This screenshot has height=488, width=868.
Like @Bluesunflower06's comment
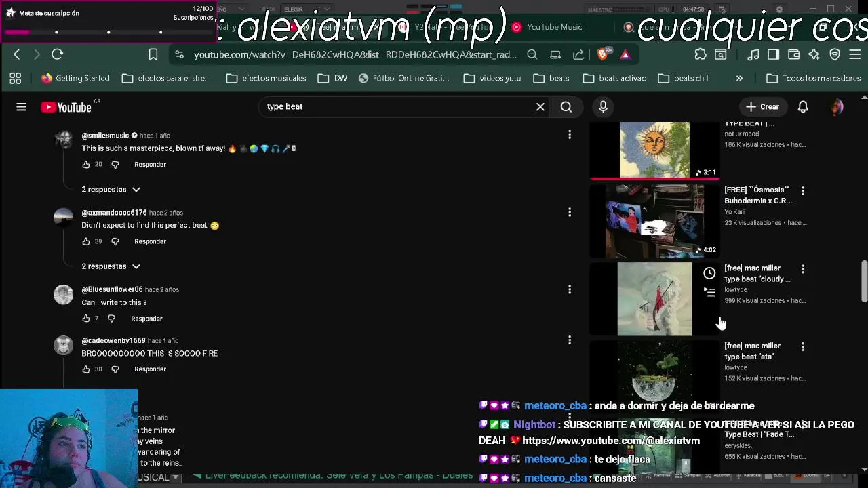[86, 319]
